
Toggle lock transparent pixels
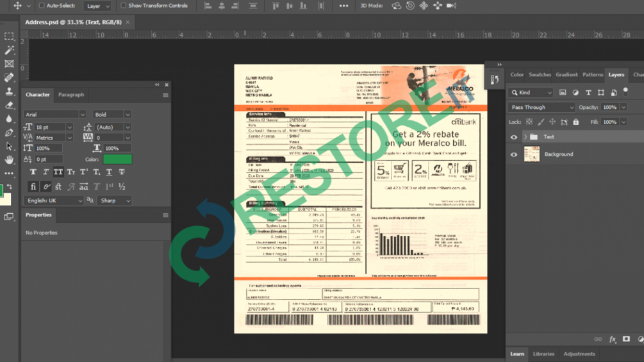pos(529,122)
